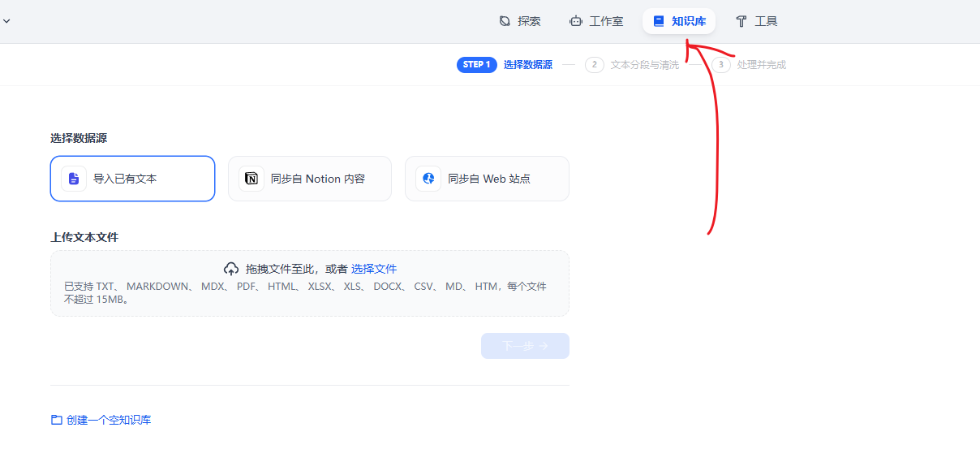Screen dimensions: 980x462
Task: Click the Studio robot icon
Action: click(576, 21)
